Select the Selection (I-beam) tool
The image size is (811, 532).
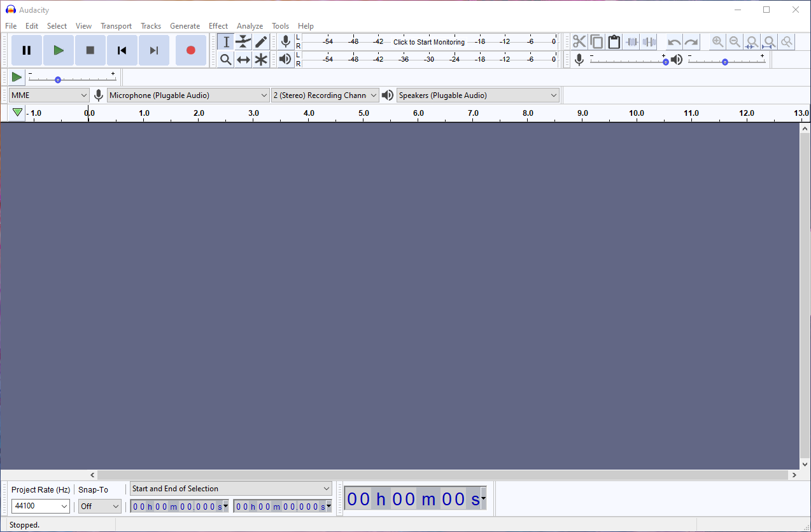pos(226,42)
